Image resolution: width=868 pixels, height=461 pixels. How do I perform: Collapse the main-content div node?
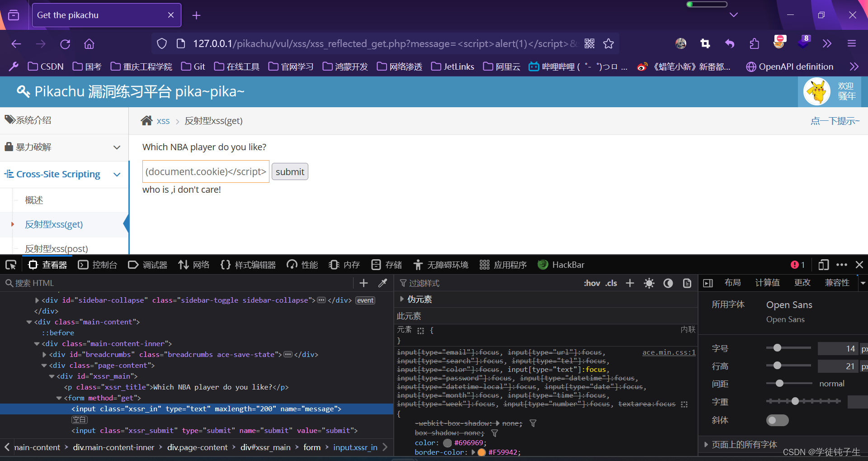(29, 322)
